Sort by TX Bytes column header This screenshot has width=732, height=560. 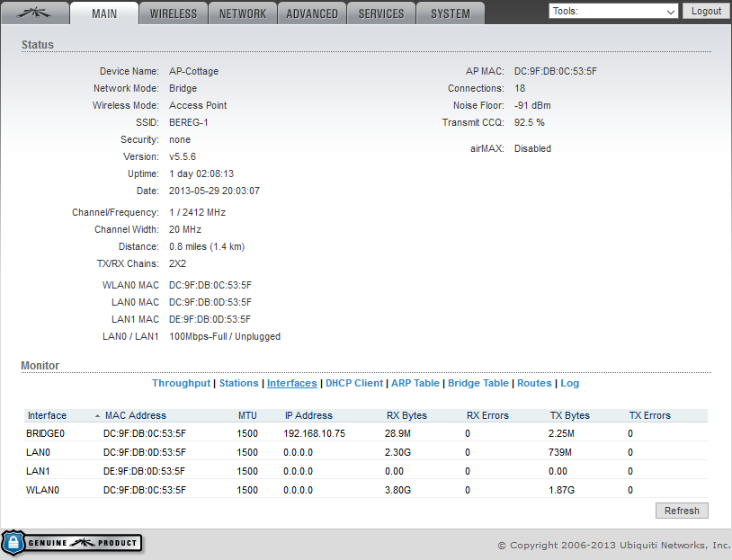click(x=569, y=415)
